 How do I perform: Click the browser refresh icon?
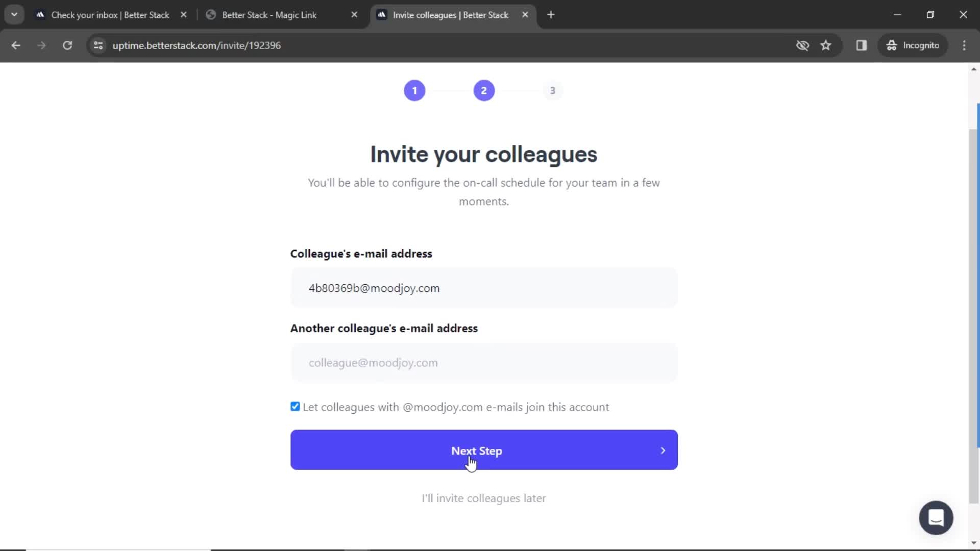pyautogui.click(x=67, y=45)
